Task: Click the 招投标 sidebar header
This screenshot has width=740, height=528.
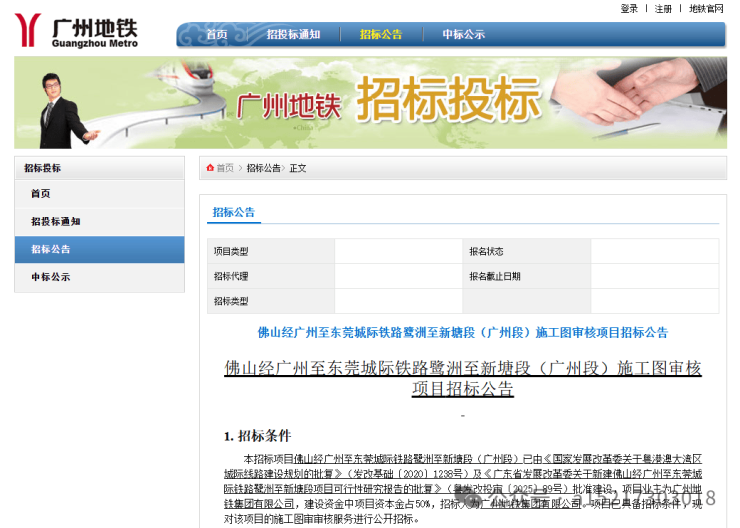Action: coord(43,168)
